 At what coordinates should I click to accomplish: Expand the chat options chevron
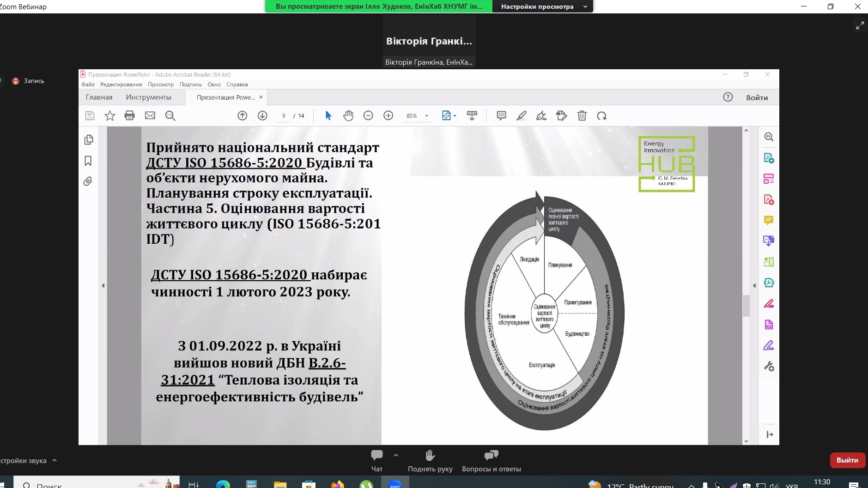click(396, 455)
